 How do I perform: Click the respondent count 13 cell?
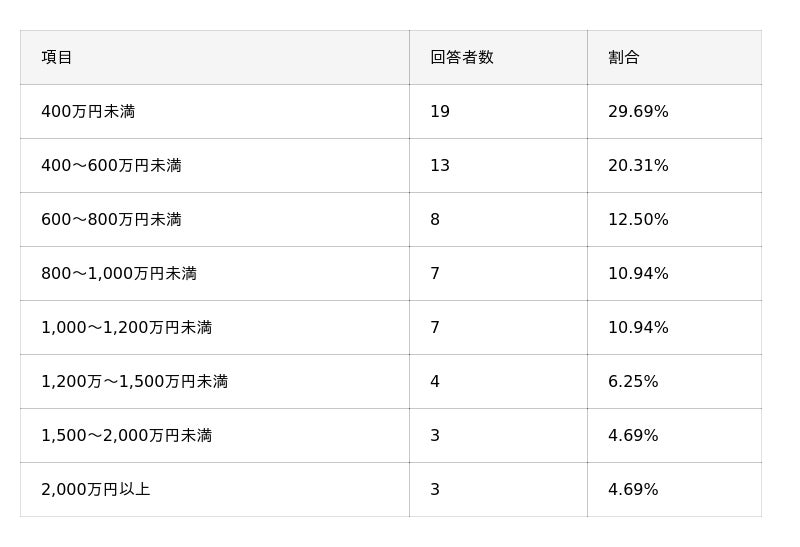[x=440, y=166]
